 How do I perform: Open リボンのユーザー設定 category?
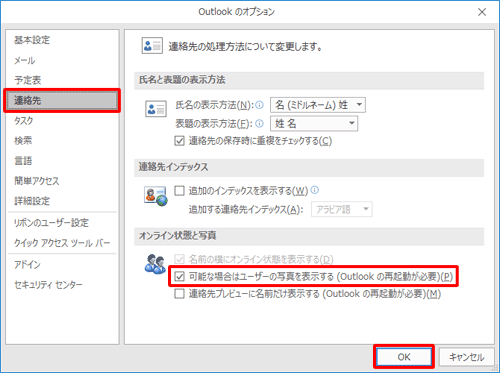coord(62,223)
